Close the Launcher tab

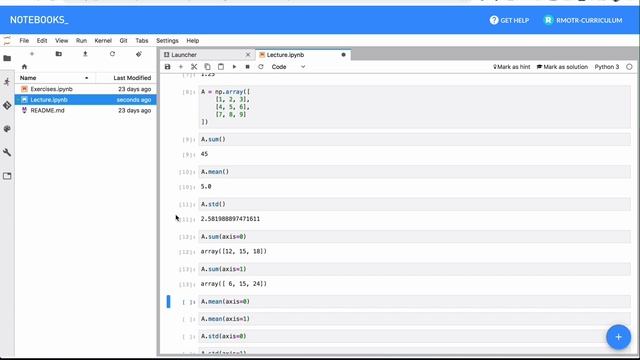pyautogui.click(x=248, y=55)
